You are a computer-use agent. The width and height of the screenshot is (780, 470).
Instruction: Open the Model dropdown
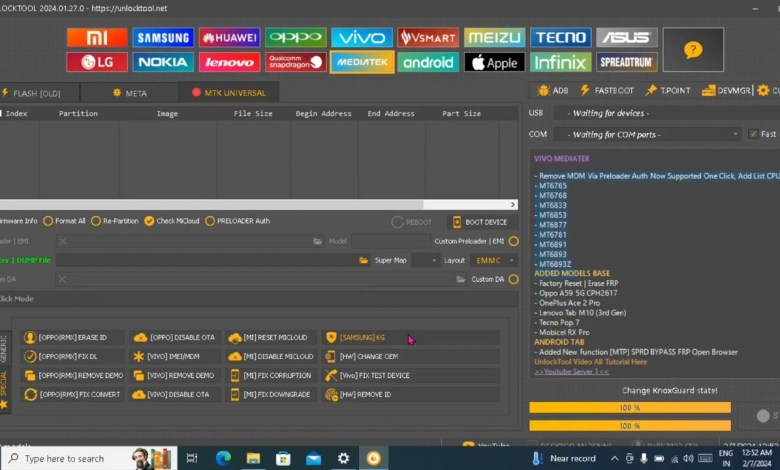click(390, 241)
